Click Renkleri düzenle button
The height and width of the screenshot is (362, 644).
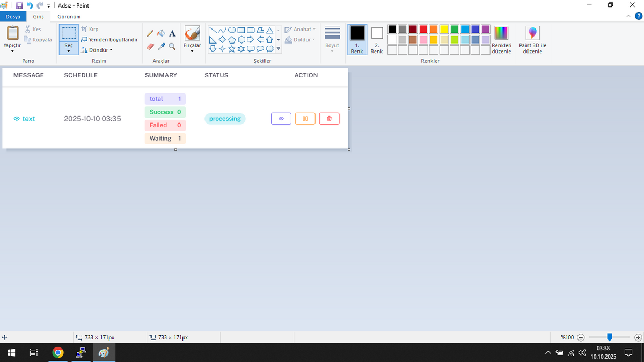coord(501,40)
